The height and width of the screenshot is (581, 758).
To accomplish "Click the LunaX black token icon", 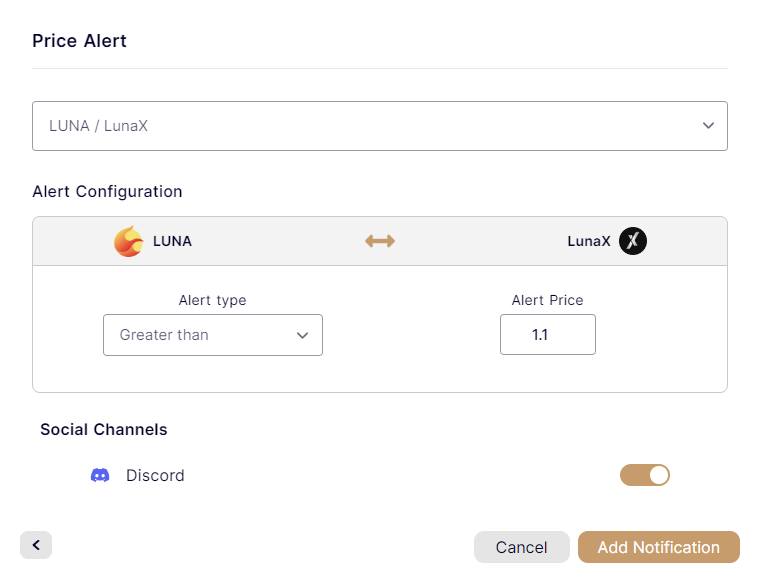I will pyautogui.click(x=632, y=241).
